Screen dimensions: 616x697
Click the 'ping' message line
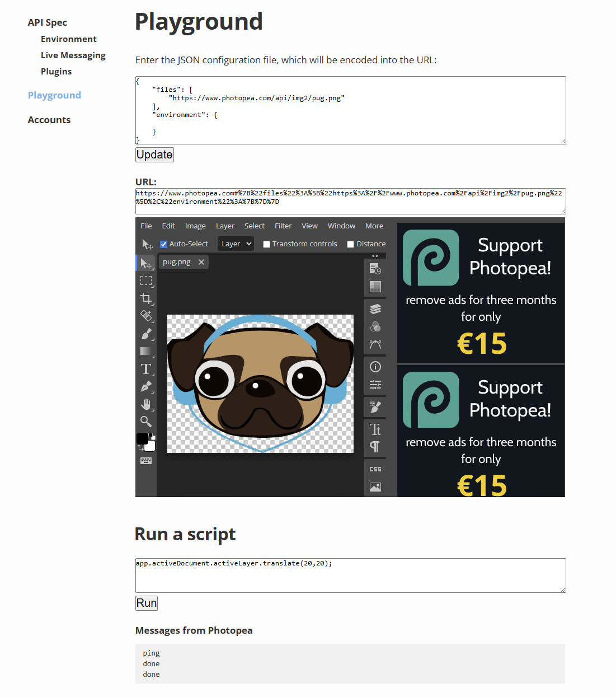coord(151,653)
